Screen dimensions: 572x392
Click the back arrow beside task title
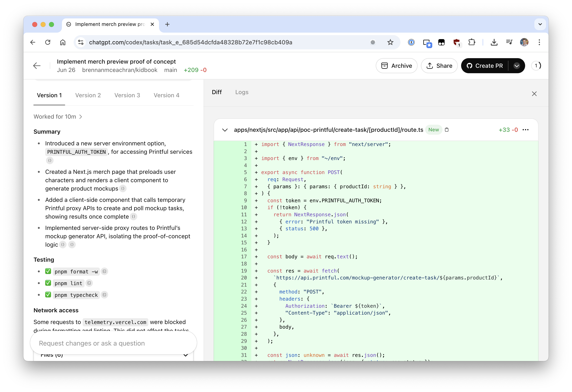37,66
